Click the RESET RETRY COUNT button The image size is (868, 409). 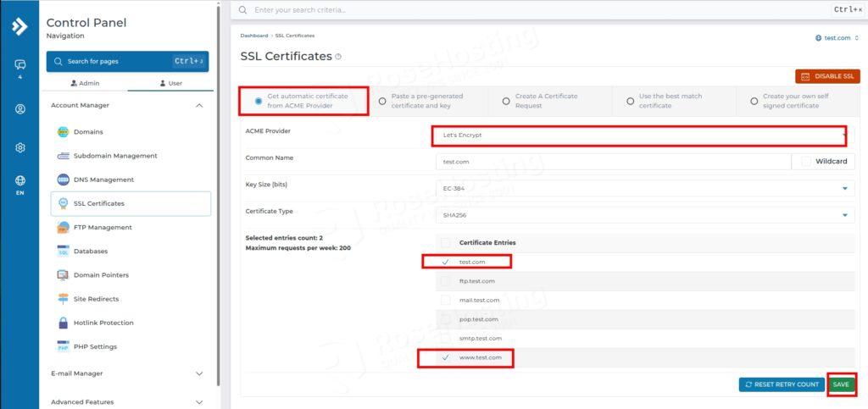(x=782, y=384)
